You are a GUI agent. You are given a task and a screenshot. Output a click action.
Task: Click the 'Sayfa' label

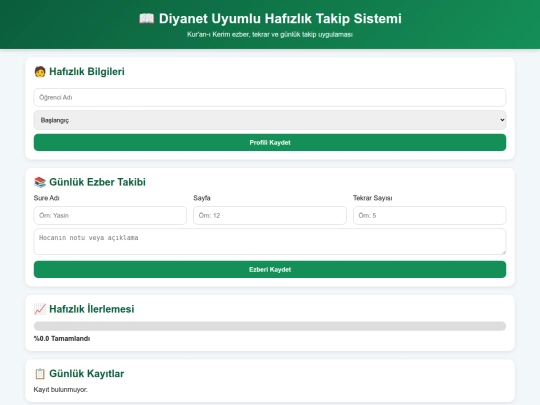[x=202, y=198]
